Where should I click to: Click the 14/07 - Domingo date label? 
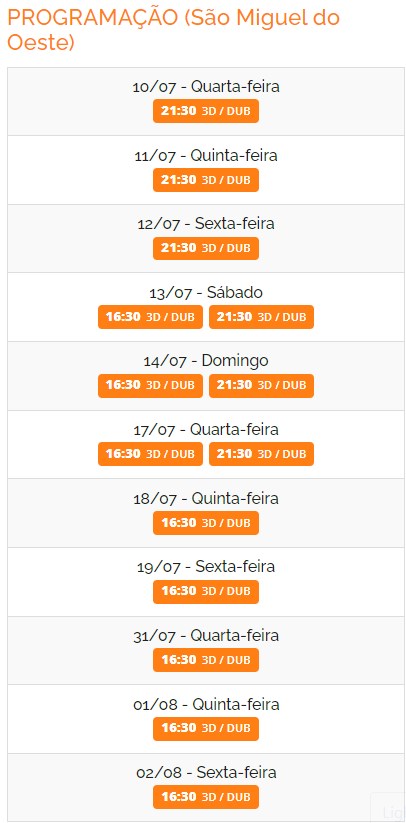pyautogui.click(x=206, y=361)
